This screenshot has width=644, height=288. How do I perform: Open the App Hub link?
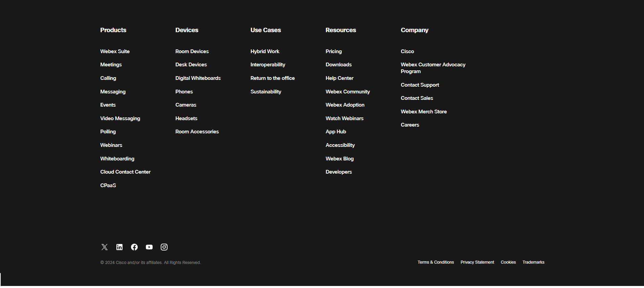pos(336,132)
